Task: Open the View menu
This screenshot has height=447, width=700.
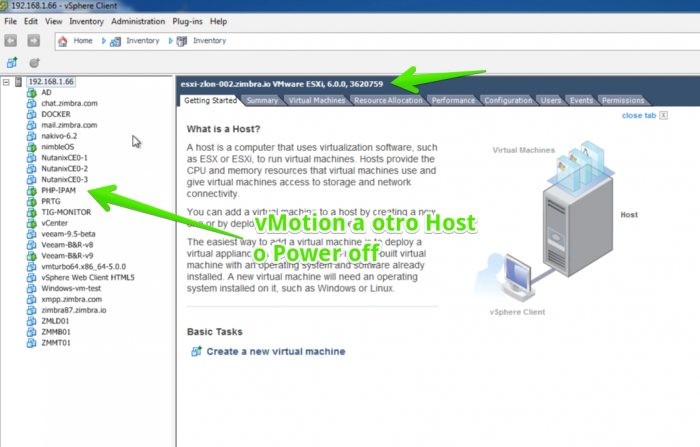Action: click(x=54, y=21)
